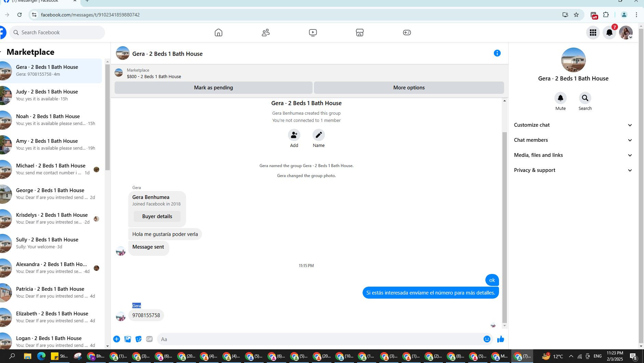Viewport: 644px width, 363px height.
Task: Launch Microsoft Edge from the taskbar
Action: tap(41, 356)
